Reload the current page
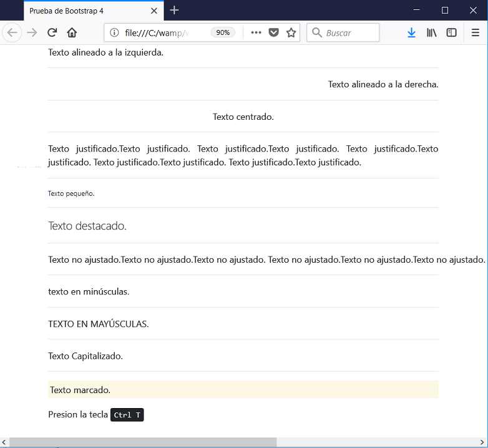 52,32
